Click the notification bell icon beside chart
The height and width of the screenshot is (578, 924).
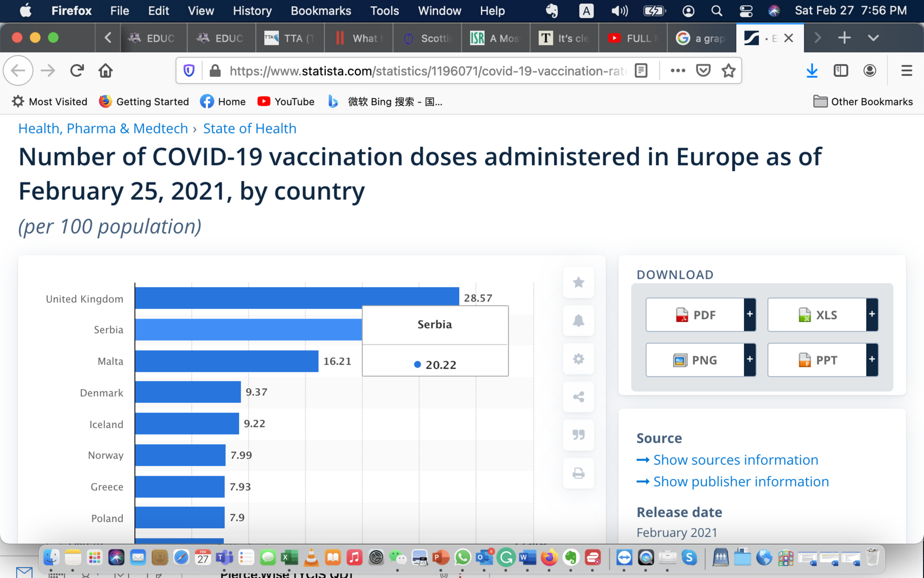(578, 321)
